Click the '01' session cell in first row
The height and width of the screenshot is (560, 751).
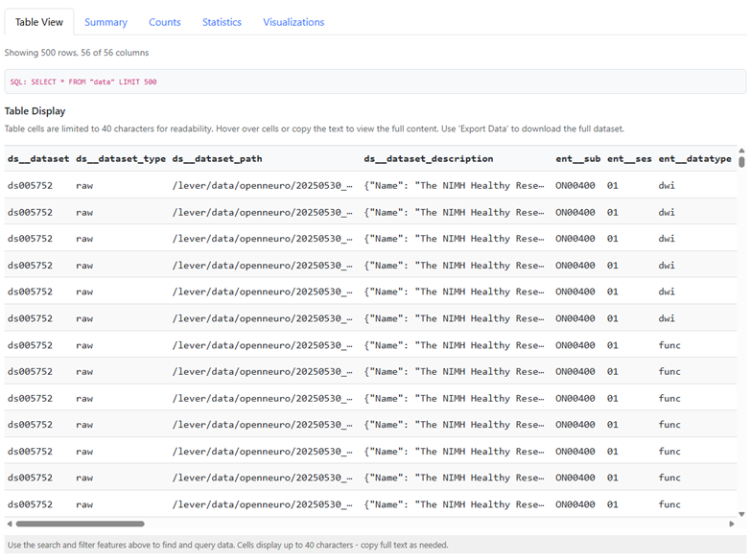click(613, 185)
